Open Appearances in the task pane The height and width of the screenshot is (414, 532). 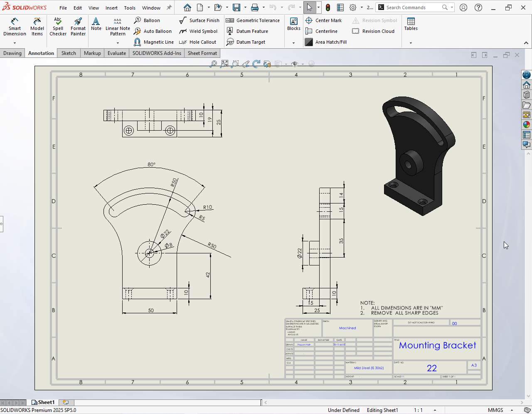tap(527, 124)
